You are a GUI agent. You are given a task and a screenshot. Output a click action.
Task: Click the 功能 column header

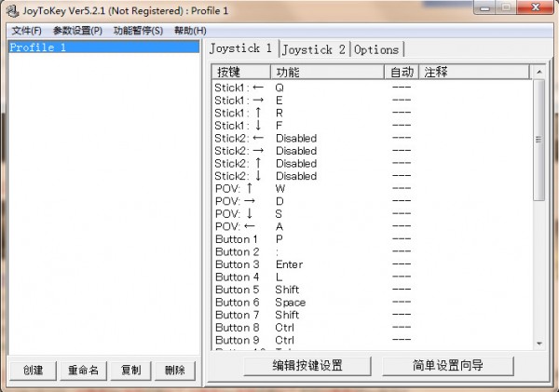(326, 72)
